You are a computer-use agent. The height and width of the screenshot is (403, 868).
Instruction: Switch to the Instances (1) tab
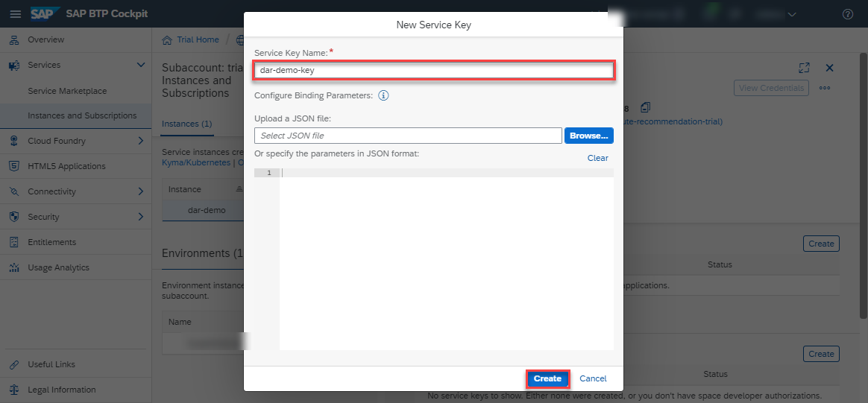187,124
